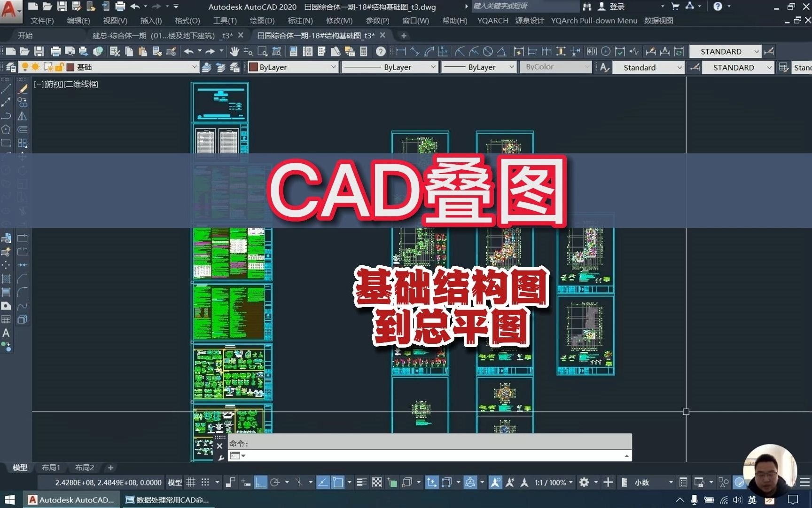Click into the command line input field
The height and width of the screenshot is (508, 812).
tap(423, 455)
